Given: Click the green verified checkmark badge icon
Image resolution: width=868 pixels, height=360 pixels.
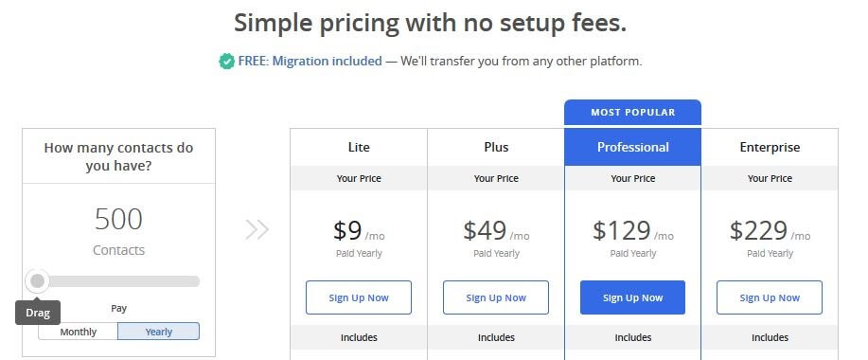Looking at the screenshot, I should pos(226,61).
